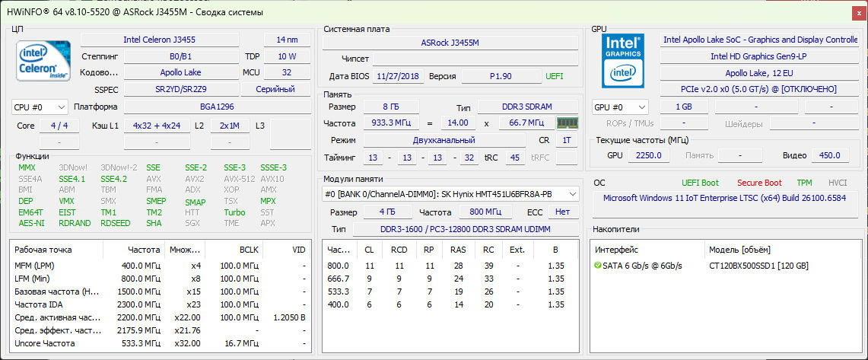This screenshot has width=868, height=360.
Task: Open the GPU #0 selector dropdown
Action: pos(620,107)
